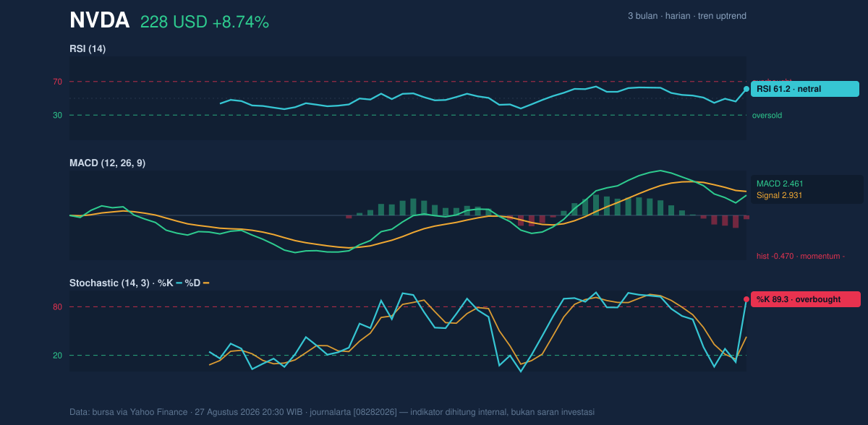Select the RSI (14) panel heading
Screen dimensions: 868x425
pos(88,49)
